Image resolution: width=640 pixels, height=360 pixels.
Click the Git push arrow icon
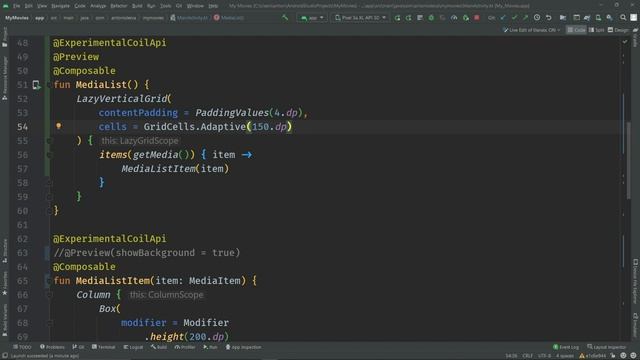pos(525,18)
